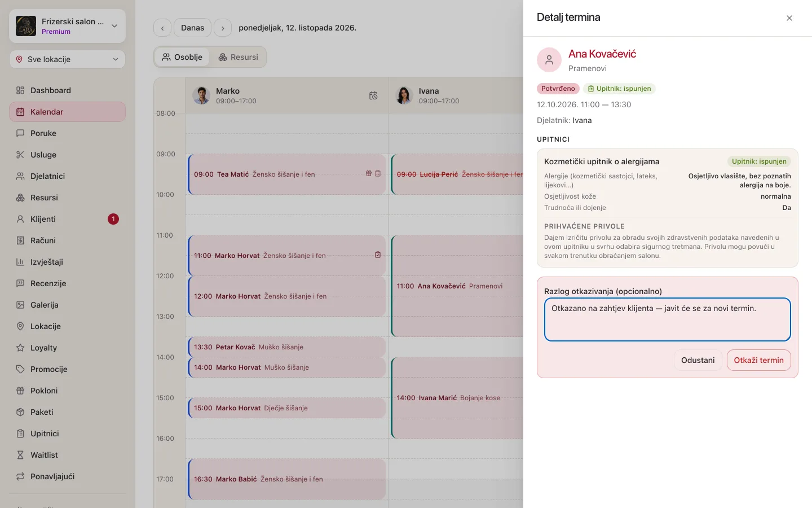The image size is (812, 508).
Task: Open the 09:00 Tea Matić appointment
Action: (x=286, y=174)
